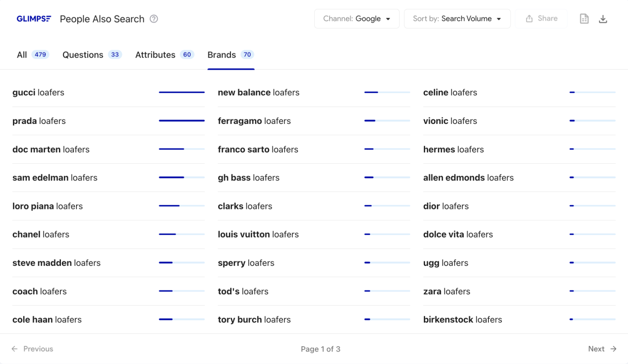Select the Brands tab
The width and height of the screenshot is (628, 364).
coord(231,54)
